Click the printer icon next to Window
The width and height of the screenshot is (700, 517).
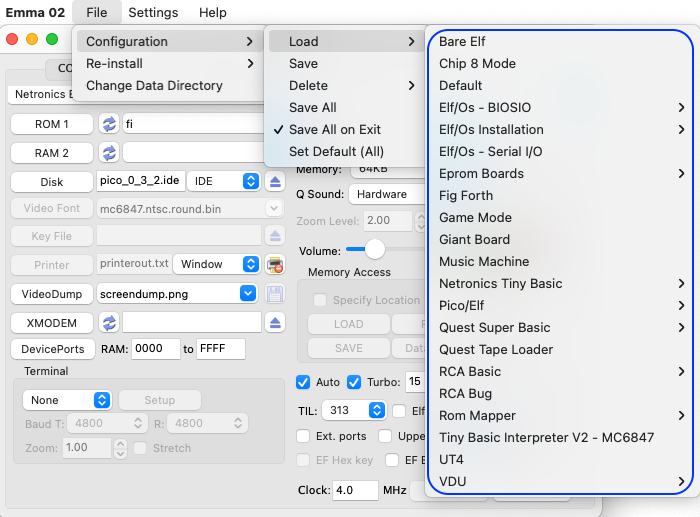click(x=275, y=265)
